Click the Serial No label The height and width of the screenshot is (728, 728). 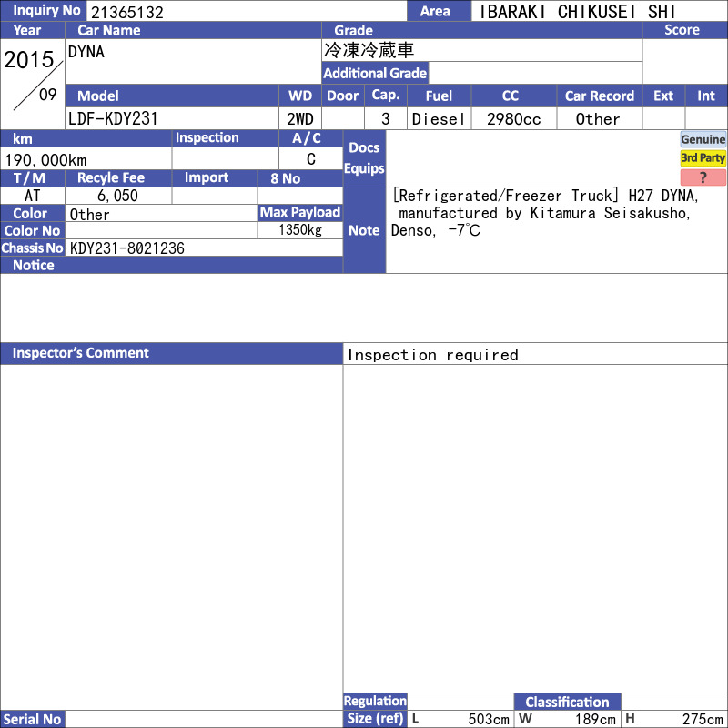tap(32, 719)
